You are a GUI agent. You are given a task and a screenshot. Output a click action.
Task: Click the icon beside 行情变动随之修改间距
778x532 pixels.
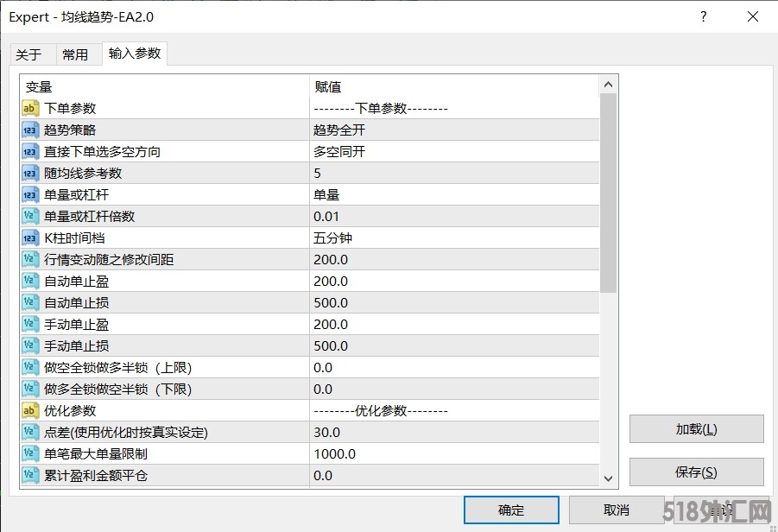30,260
